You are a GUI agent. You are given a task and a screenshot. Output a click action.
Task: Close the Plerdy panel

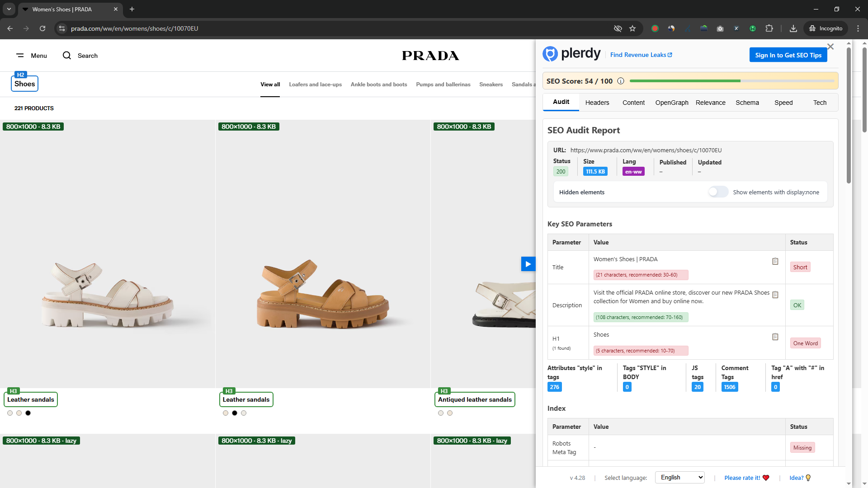coord(830,47)
